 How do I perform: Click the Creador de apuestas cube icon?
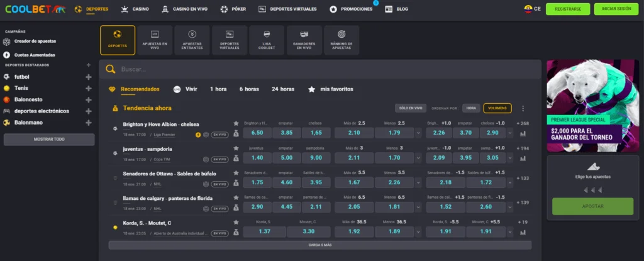click(x=7, y=42)
